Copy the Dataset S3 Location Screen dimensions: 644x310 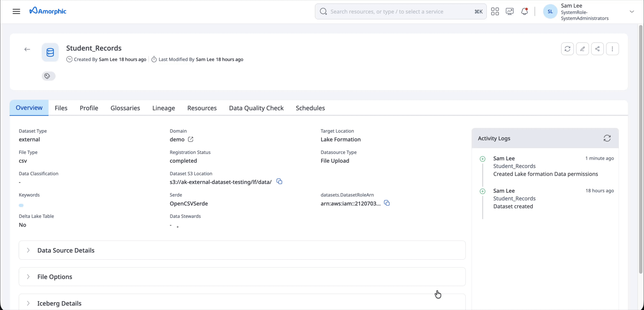click(279, 181)
